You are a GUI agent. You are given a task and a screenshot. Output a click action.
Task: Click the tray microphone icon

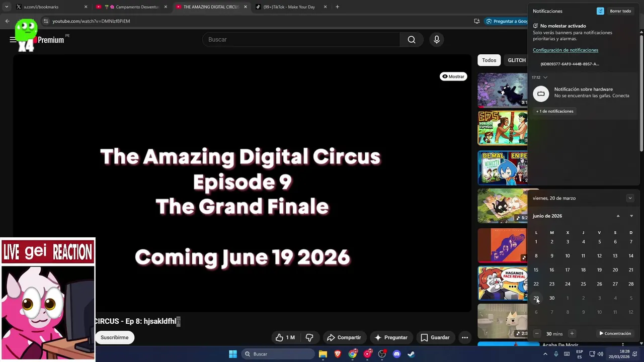[x=556, y=354]
